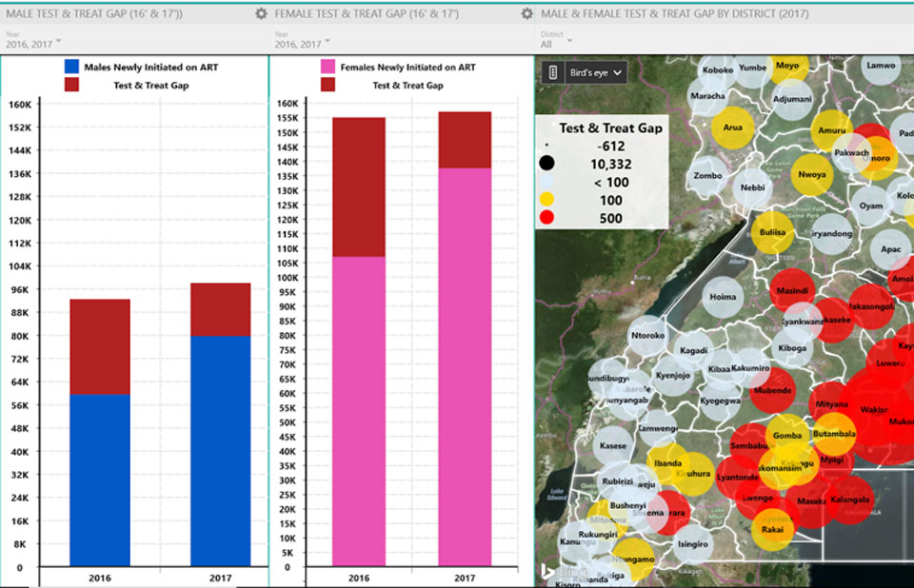Click "-612" value in map legend
The image size is (914, 588).
click(x=610, y=146)
